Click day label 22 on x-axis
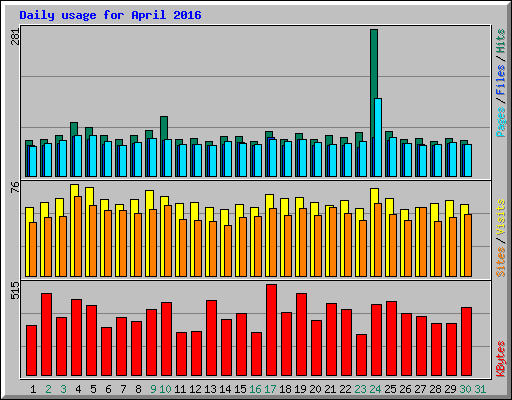 pos(345,389)
